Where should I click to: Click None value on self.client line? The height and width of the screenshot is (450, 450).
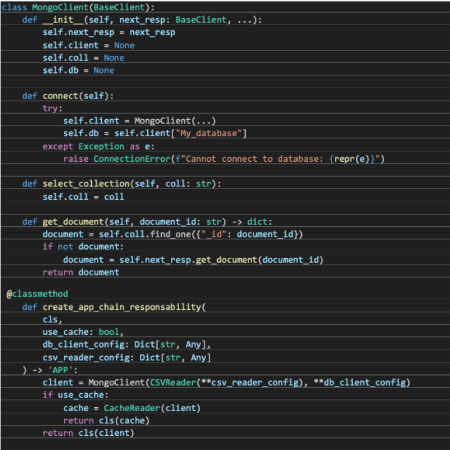coord(124,45)
